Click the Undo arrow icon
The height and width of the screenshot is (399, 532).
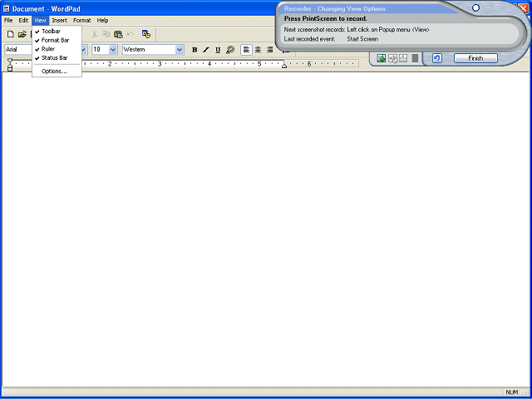(x=131, y=34)
